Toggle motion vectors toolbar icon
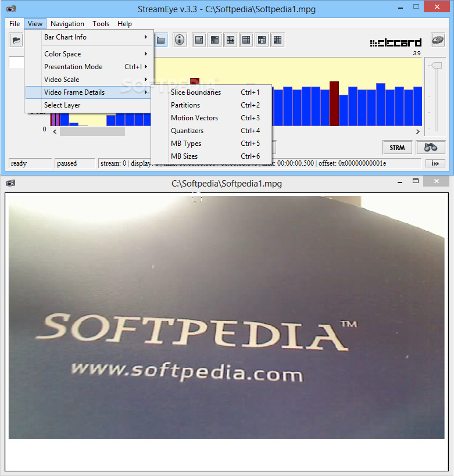Image resolution: width=454 pixels, height=476 pixels. click(231, 40)
